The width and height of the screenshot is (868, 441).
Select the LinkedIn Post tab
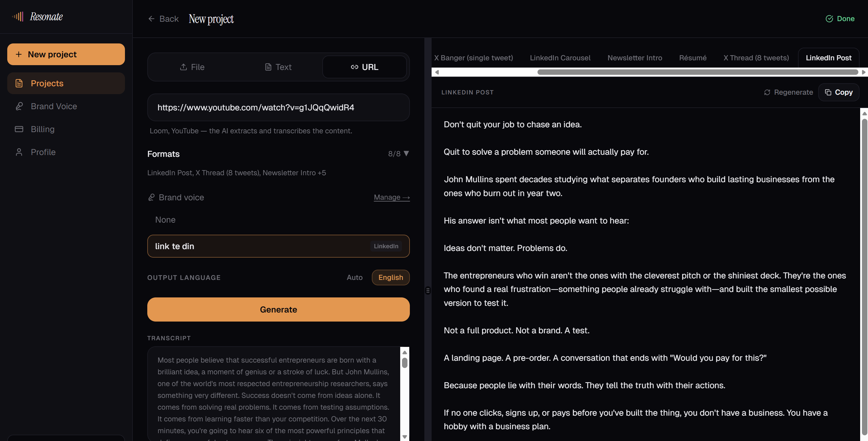[x=828, y=58]
